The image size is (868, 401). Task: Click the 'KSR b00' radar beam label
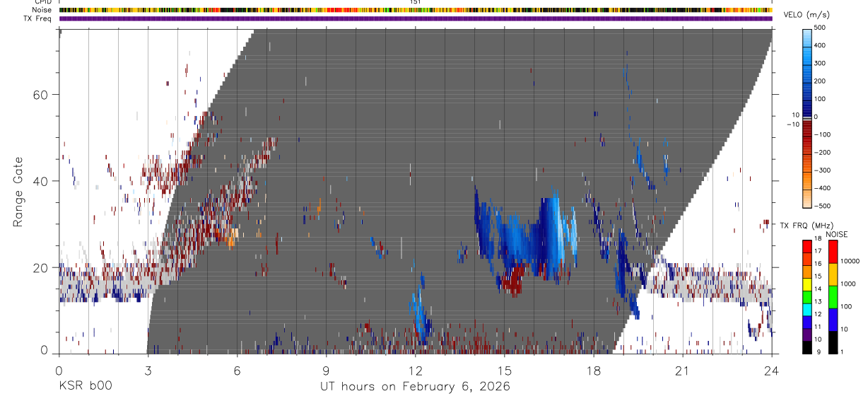84,386
